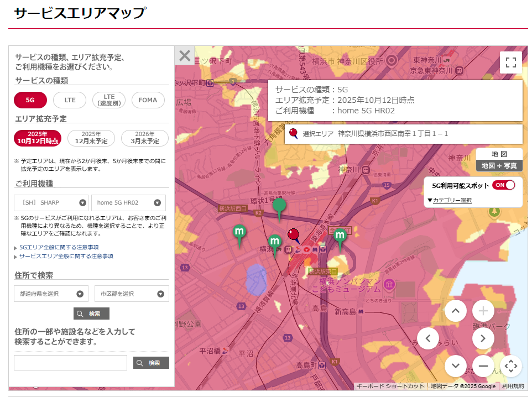Open the [SH] SHARP manufacturer dropdown
Viewport: 532px width, 397px height.
[51, 202]
